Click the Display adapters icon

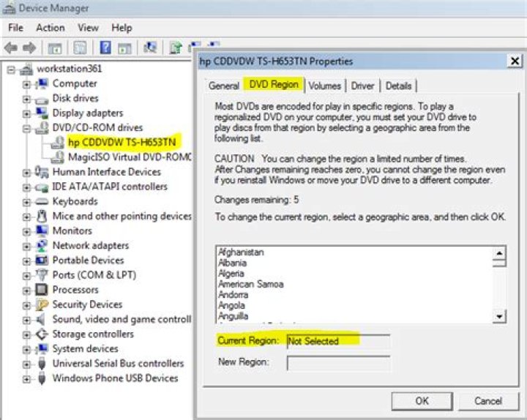[x=42, y=113]
